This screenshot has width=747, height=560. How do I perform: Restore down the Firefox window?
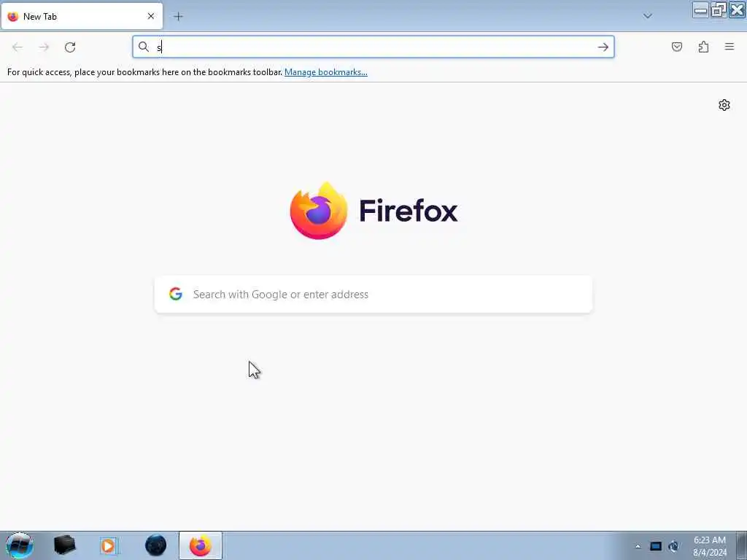[x=719, y=9]
